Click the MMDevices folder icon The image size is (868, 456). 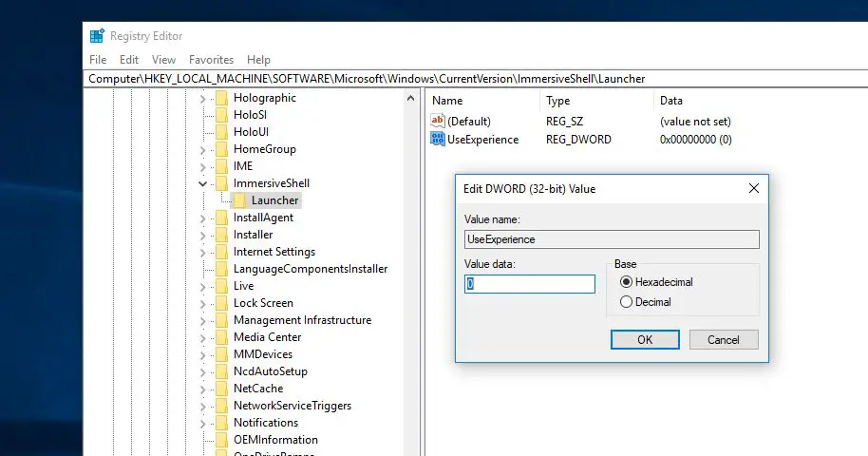pyautogui.click(x=221, y=354)
